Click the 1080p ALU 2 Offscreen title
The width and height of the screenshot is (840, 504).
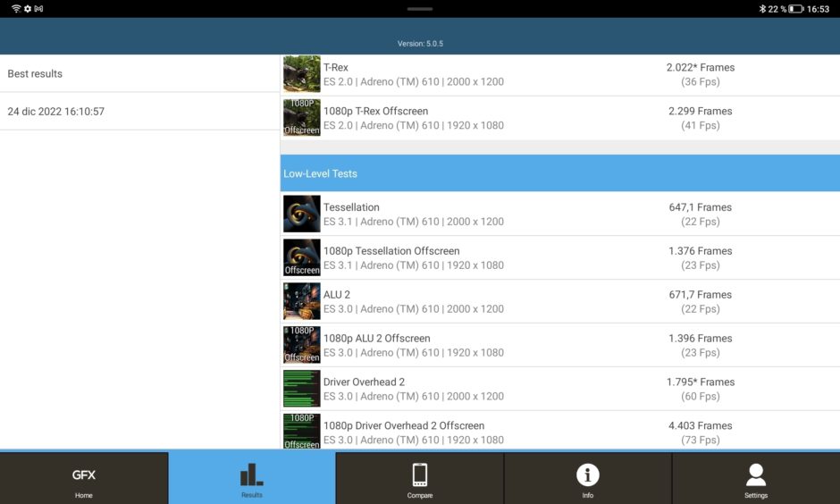[376, 338]
